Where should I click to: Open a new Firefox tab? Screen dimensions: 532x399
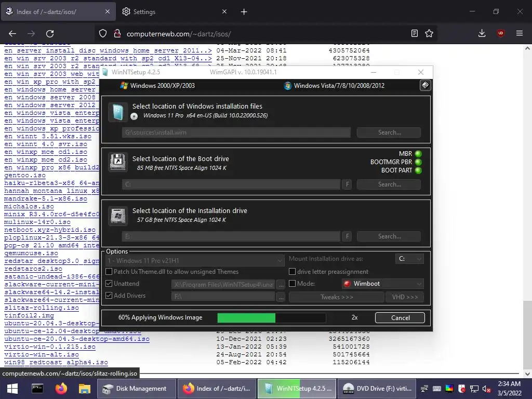click(244, 12)
